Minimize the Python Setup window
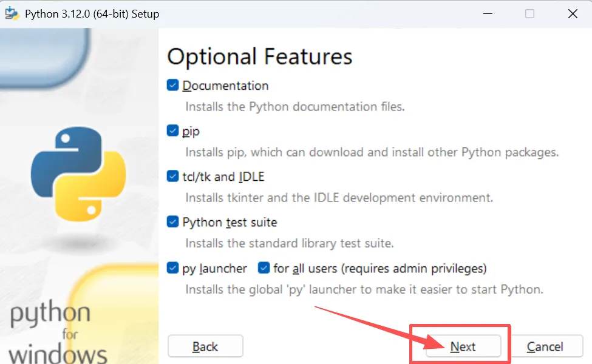This screenshot has width=592, height=364. pos(486,13)
